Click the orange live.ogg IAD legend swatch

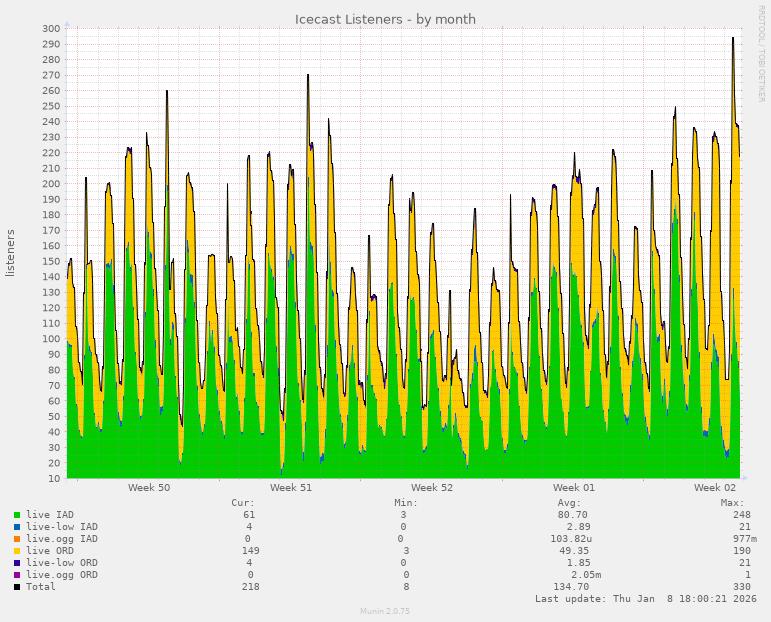point(17,539)
